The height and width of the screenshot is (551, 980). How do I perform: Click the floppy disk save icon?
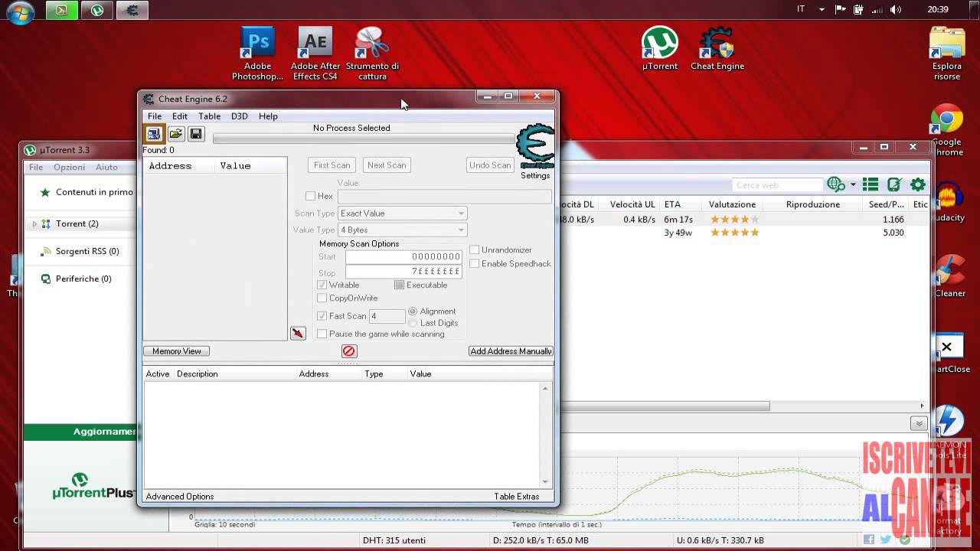[196, 134]
